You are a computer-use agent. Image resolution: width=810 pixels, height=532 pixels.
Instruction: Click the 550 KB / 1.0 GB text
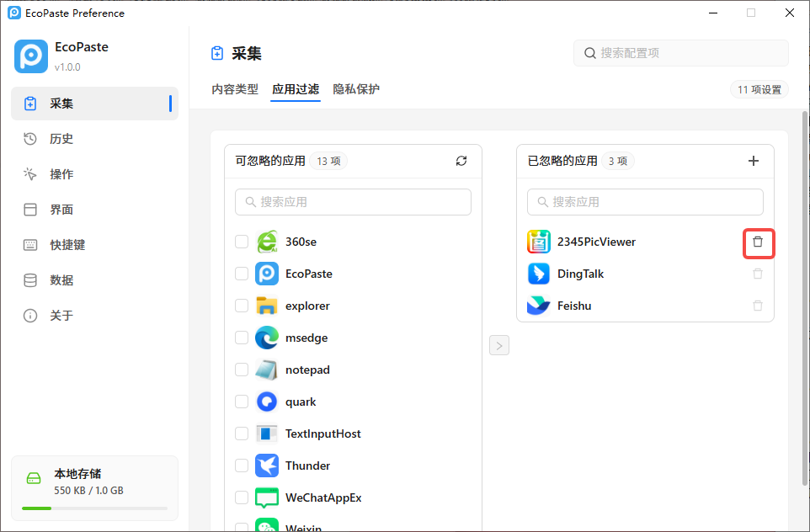tap(89, 491)
